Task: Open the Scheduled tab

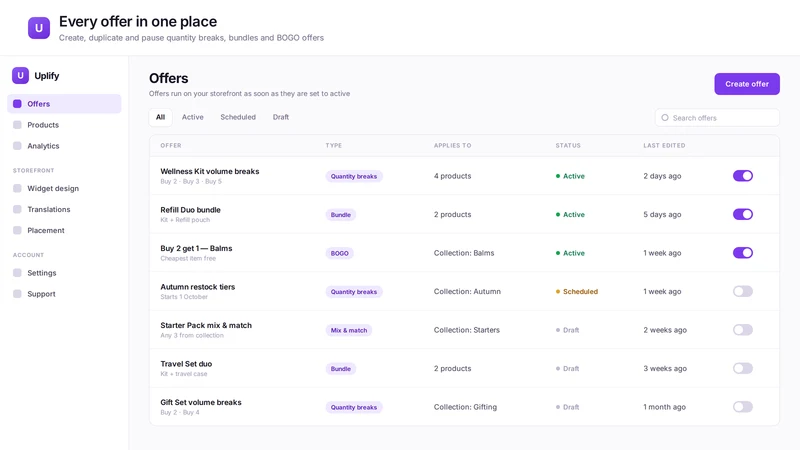Action: [238, 117]
